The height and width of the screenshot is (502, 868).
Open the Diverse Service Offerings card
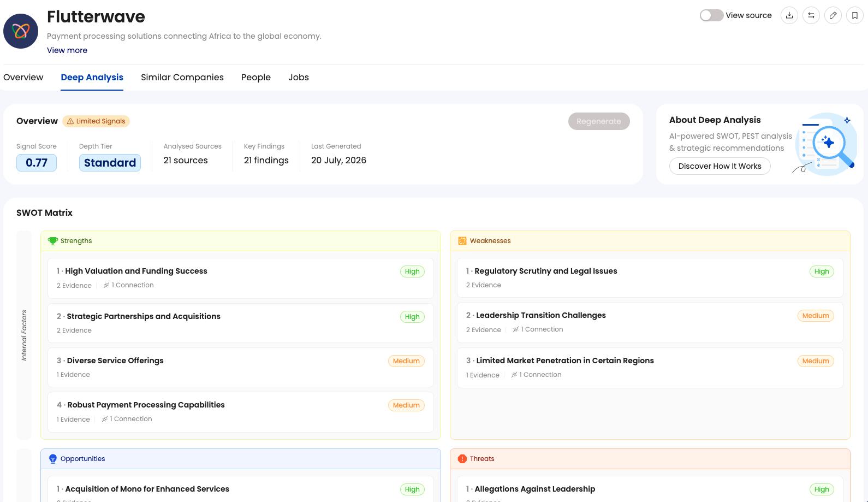pyautogui.click(x=241, y=368)
